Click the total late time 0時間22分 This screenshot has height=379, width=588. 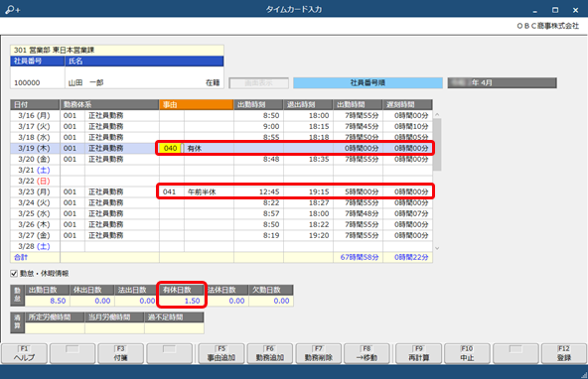pos(407,257)
